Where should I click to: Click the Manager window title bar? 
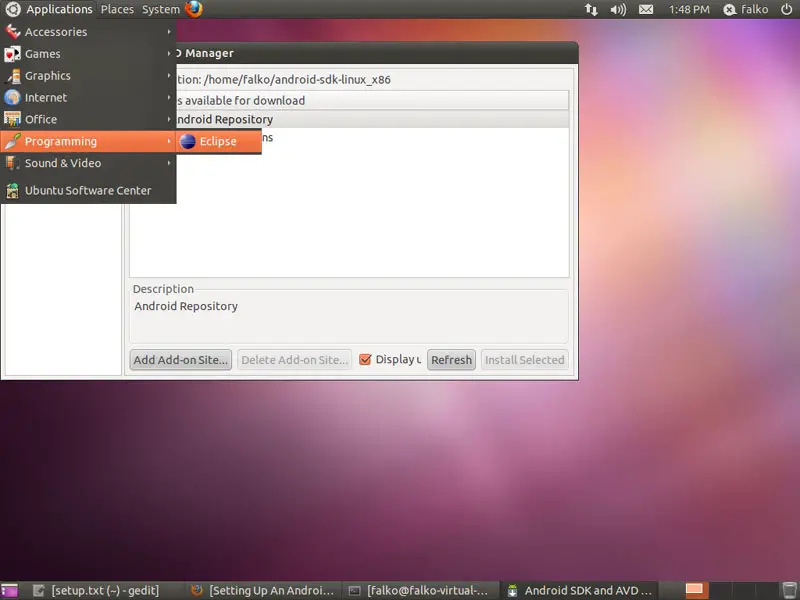click(x=377, y=53)
